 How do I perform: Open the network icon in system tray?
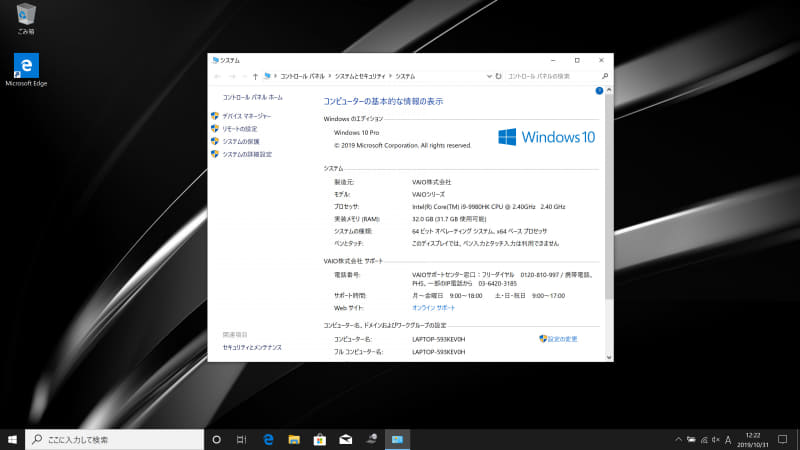[x=704, y=440]
